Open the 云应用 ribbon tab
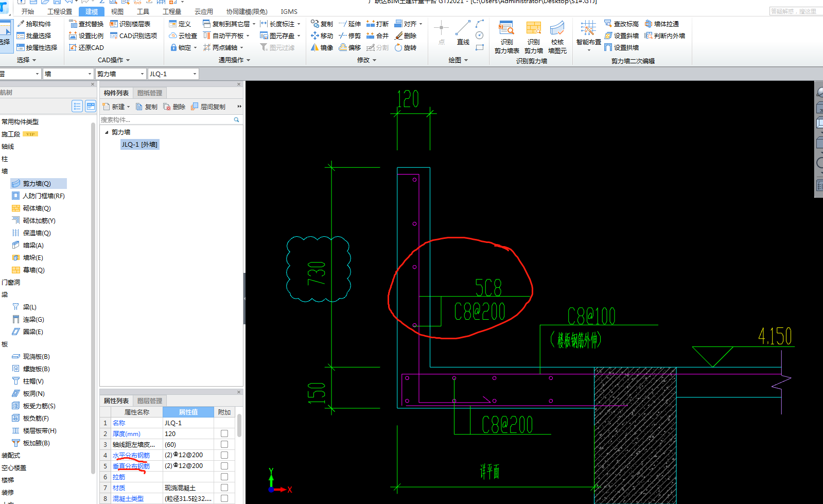Screen dimensions: 823x504 click(204, 11)
